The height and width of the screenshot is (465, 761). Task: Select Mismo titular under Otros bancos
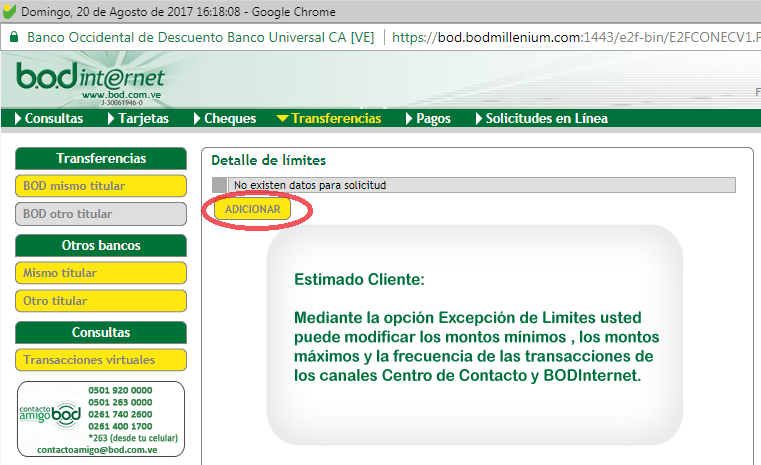[x=101, y=273]
